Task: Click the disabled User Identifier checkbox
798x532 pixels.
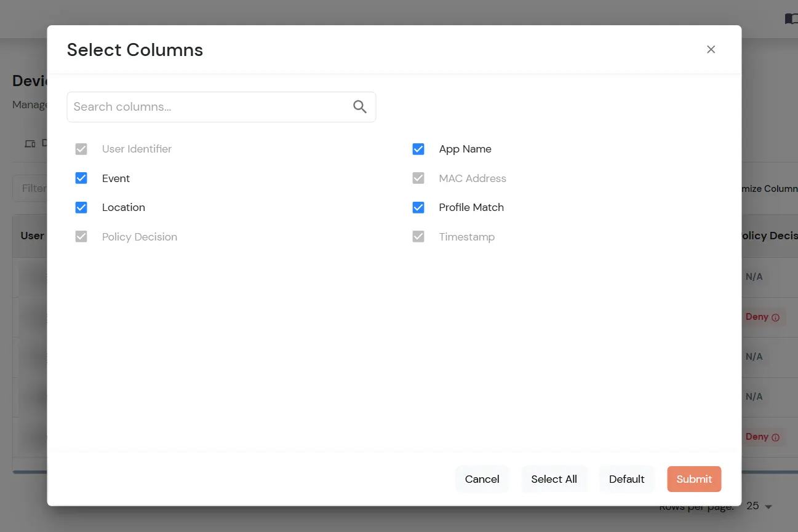Action: (x=81, y=149)
